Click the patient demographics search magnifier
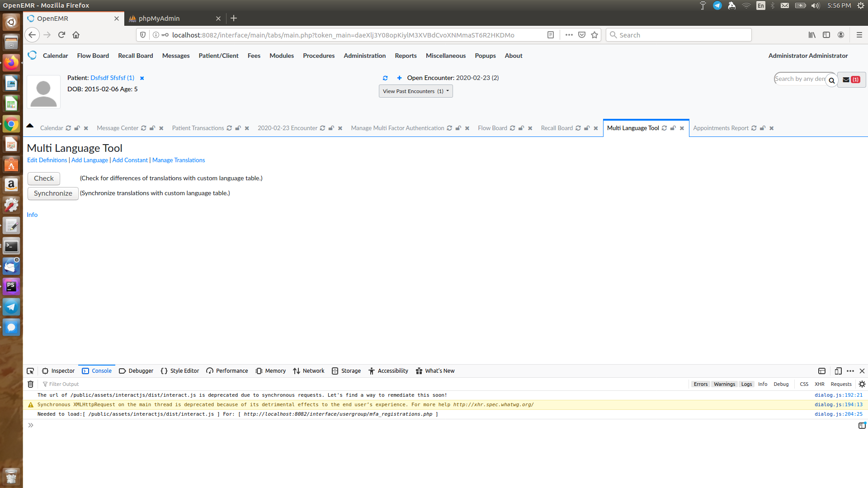The width and height of the screenshot is (868, 488). [x=832, y=81]
